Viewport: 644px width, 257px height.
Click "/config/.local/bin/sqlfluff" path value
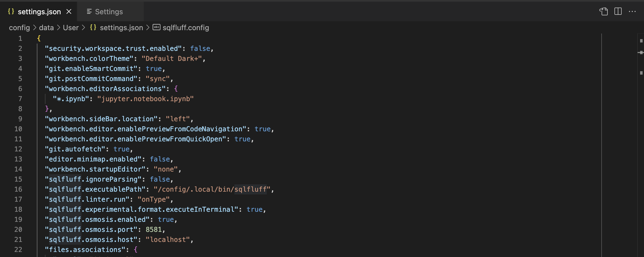coord(212,189)
